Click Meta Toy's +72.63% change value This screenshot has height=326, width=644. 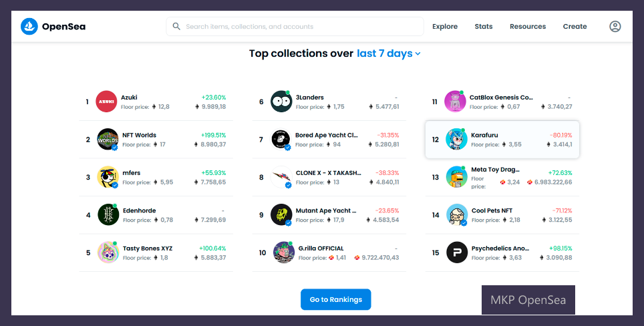click(560, 173)
